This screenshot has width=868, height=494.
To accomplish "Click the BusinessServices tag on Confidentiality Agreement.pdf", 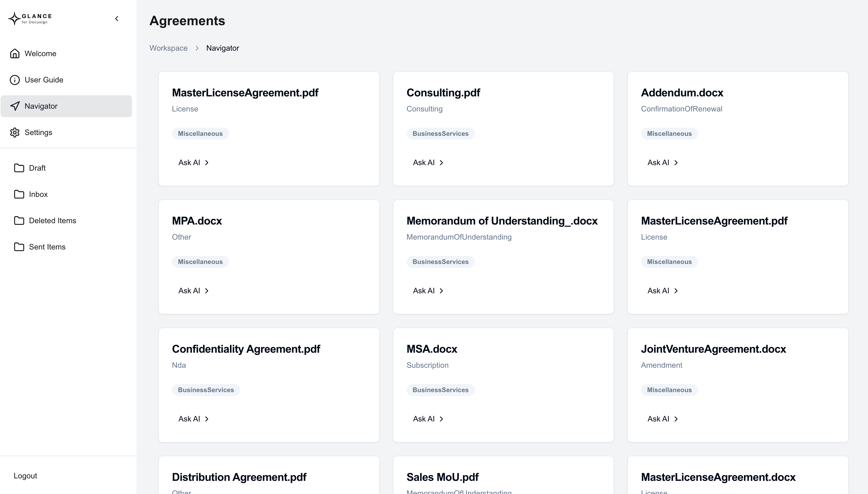I will (206, 390).
